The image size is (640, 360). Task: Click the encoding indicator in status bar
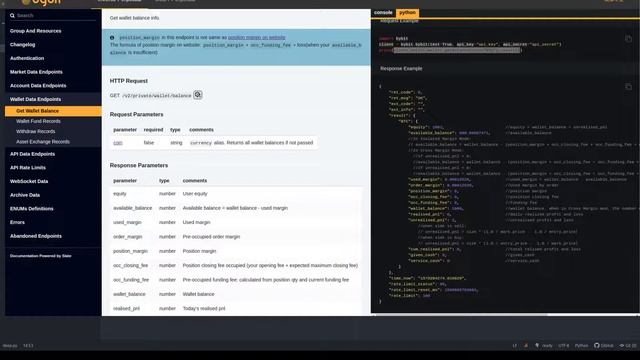click(x=564, y=345)
